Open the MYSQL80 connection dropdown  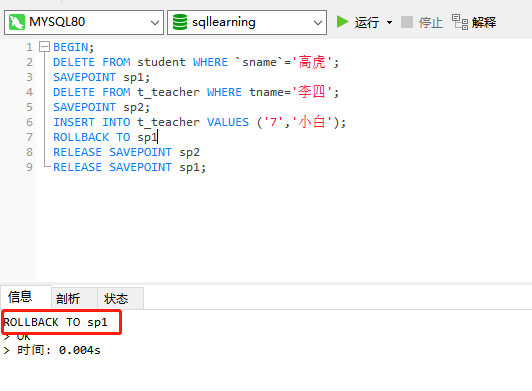click(x=83, y=22)
